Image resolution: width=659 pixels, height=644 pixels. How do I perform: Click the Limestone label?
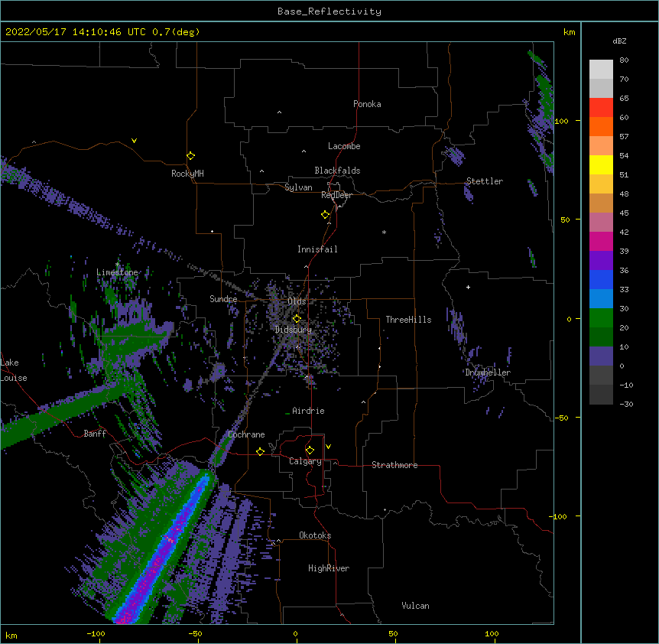tap(117, 272)
